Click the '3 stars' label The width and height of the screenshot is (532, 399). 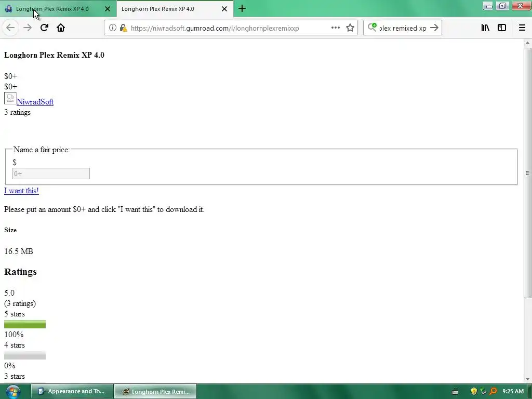coord(15,376)
